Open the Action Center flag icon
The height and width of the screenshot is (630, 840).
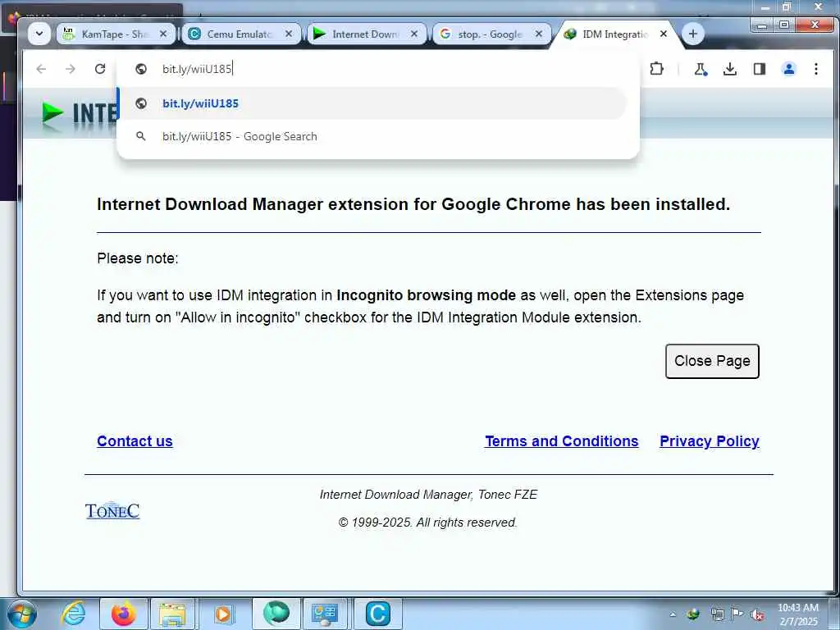click(737, 614)
